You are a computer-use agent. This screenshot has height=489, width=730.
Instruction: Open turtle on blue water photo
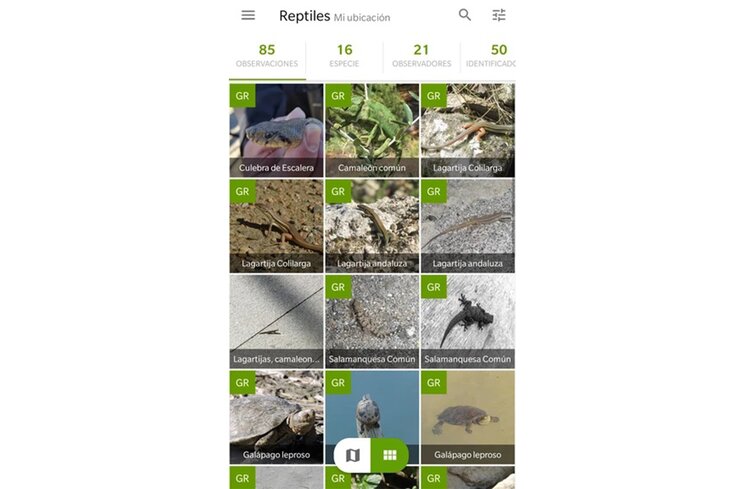pos(372,405)
